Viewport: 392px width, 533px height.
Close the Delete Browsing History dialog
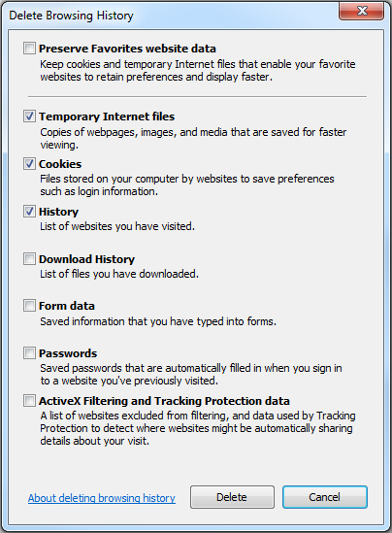tap(361, 11)
